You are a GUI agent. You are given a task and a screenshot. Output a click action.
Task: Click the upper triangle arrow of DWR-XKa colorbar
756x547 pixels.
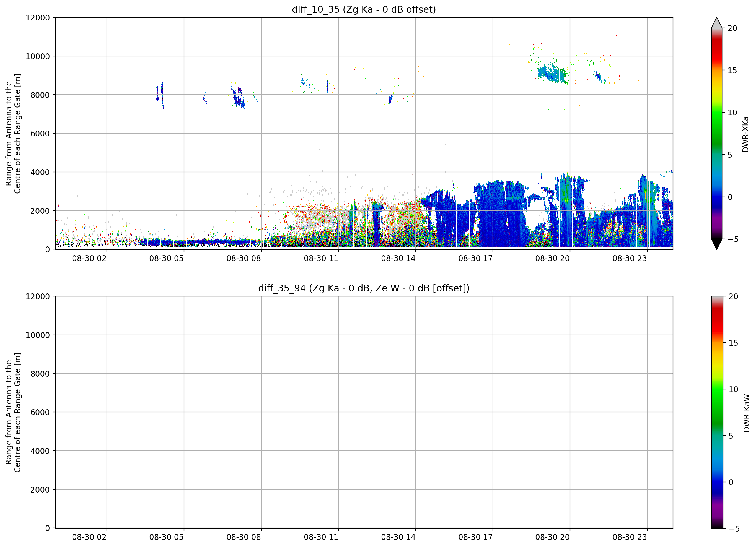tap(716, 23)
